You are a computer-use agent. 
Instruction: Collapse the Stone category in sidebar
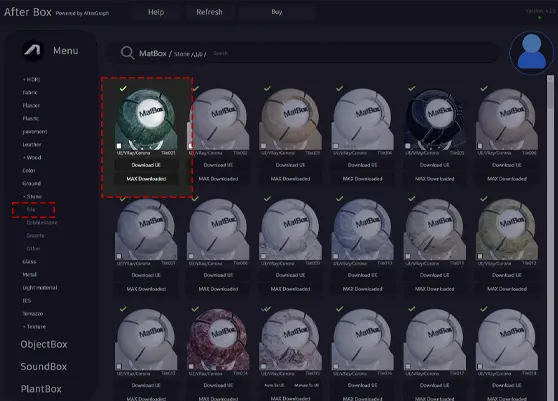point(32,196)
